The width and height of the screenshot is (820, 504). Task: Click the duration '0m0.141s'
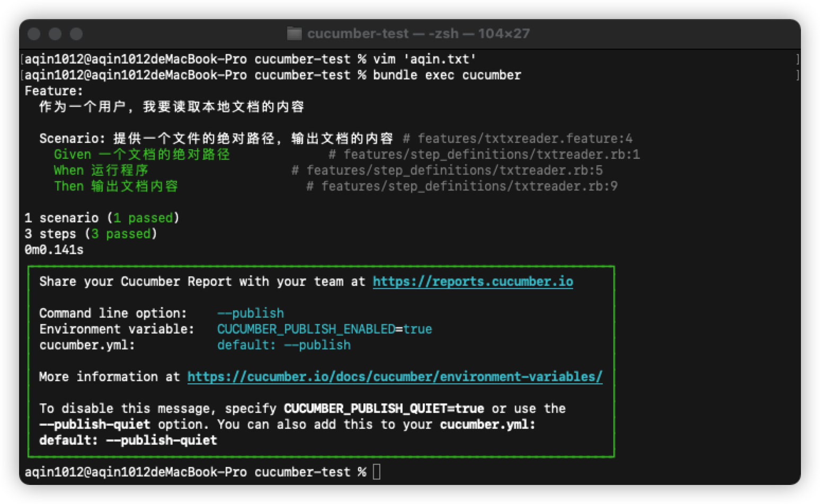54,250
